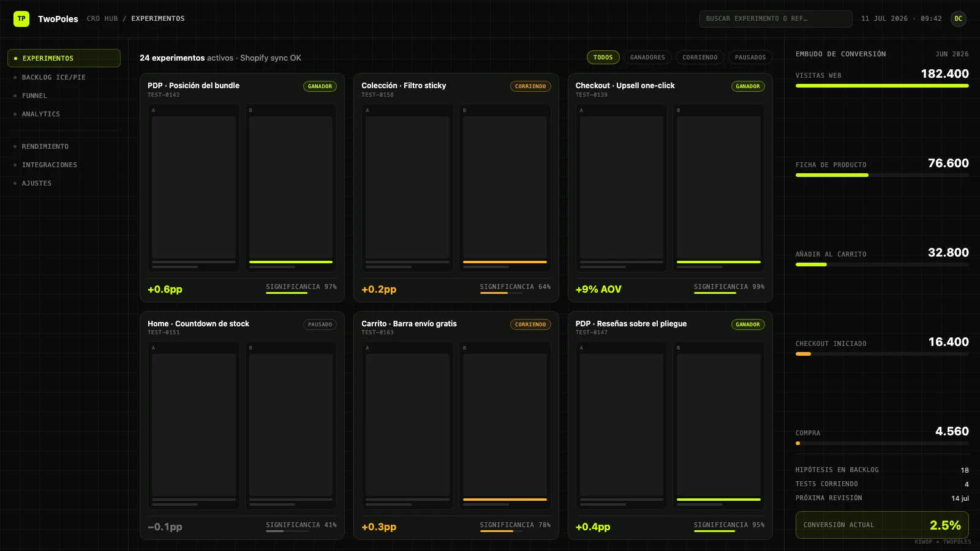Viewport: 980px width, 551px height.
Task: View variant A of Countdown de stock
Action: (194, 425)
